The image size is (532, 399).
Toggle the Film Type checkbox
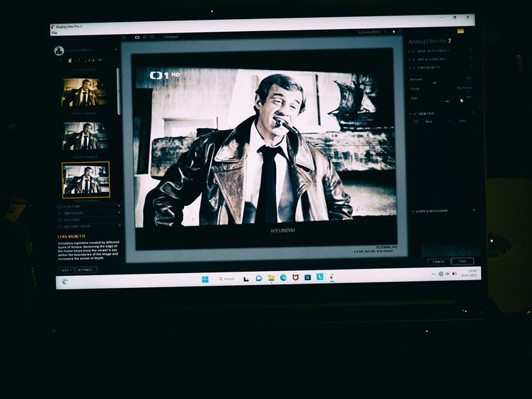pyautogui.click(x=415, y=114)
